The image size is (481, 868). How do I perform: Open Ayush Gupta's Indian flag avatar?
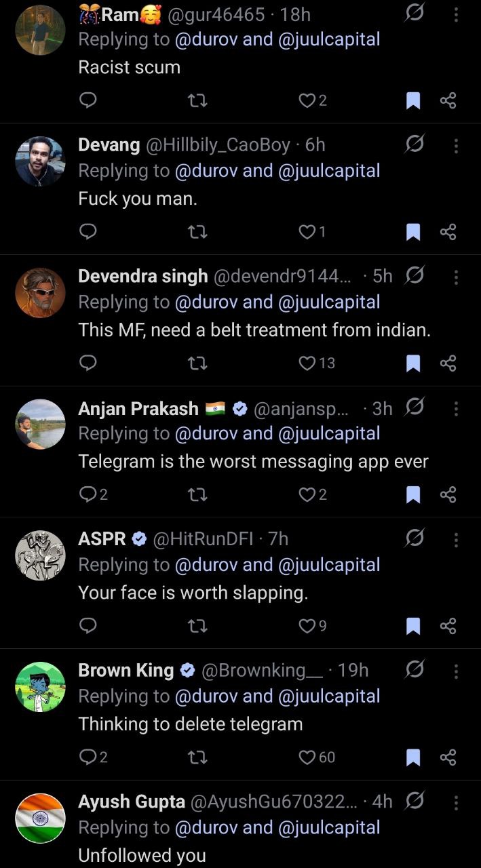(40, 818)
